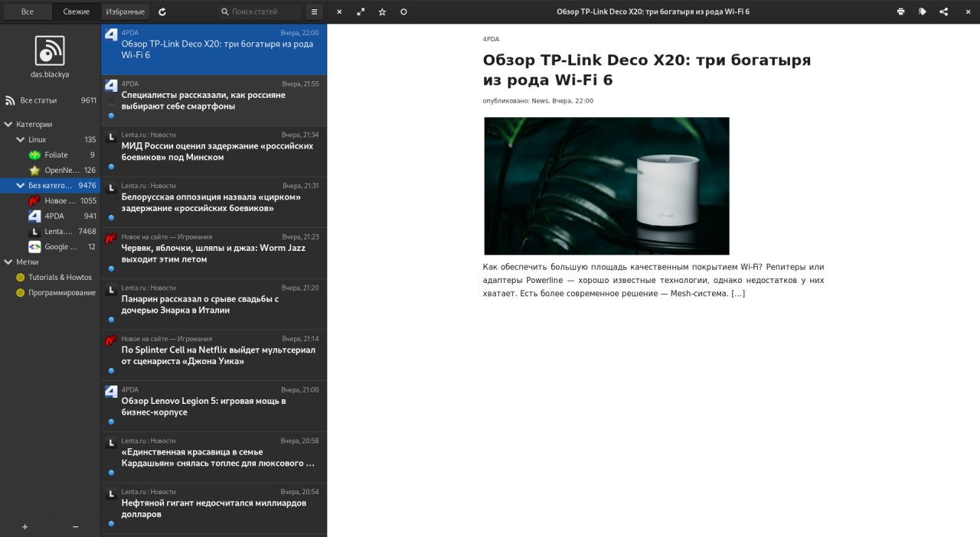Viewport: 980px width, 537px height.
Task: Toggle the read/unread circle icon in the header
Action: coord(403,12)
